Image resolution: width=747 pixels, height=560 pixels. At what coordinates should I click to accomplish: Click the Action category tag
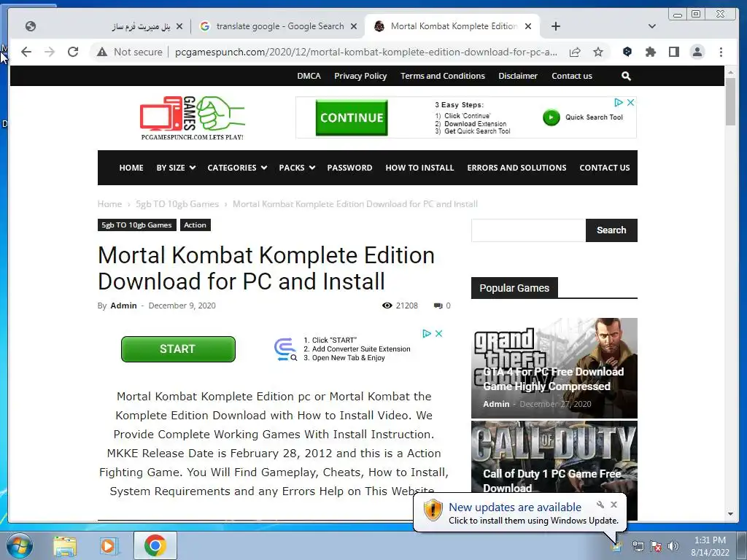point(196,225)
